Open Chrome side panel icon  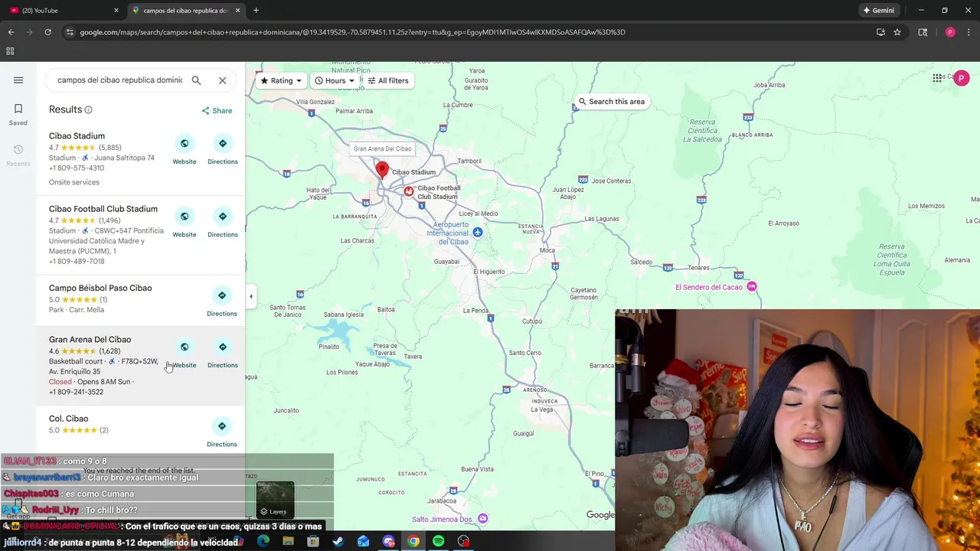[923, 32]
